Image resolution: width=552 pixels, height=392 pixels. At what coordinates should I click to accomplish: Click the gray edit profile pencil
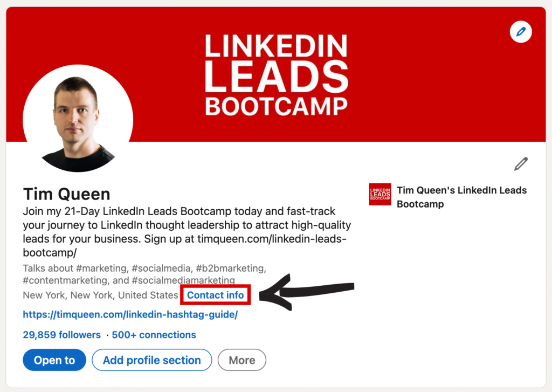click(521, 164)
